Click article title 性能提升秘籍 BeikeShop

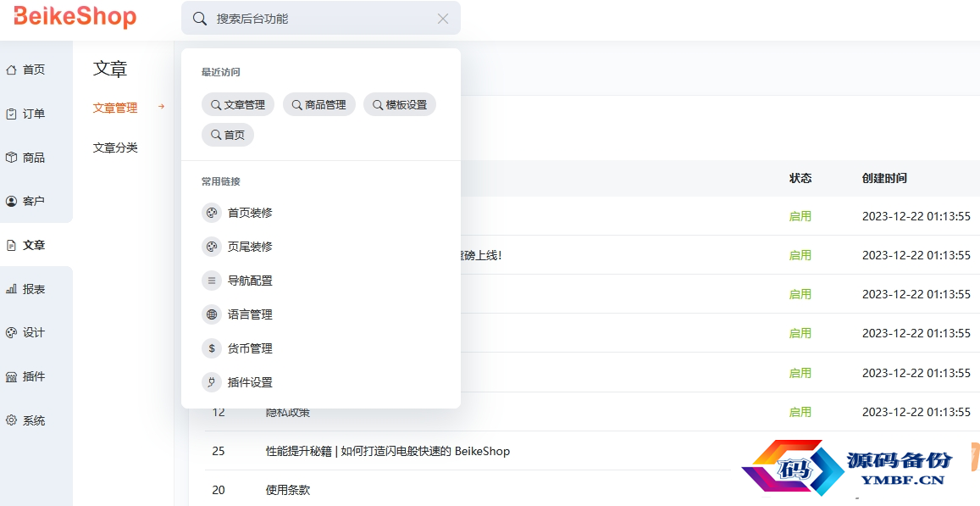point(387,451)
